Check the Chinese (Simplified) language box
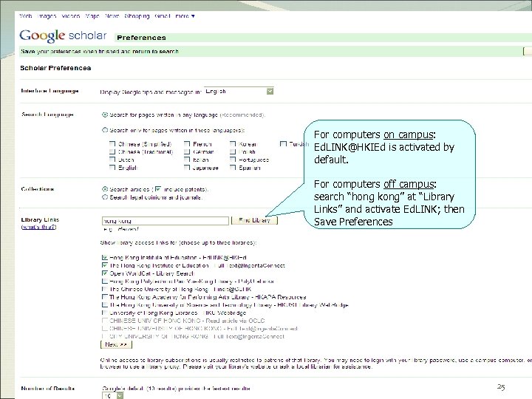532x399 pixels. coord(112,144)
